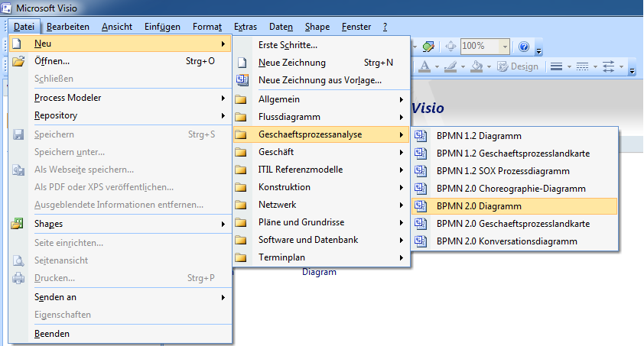Open the line color dropdown arrow

pos(463,66)
